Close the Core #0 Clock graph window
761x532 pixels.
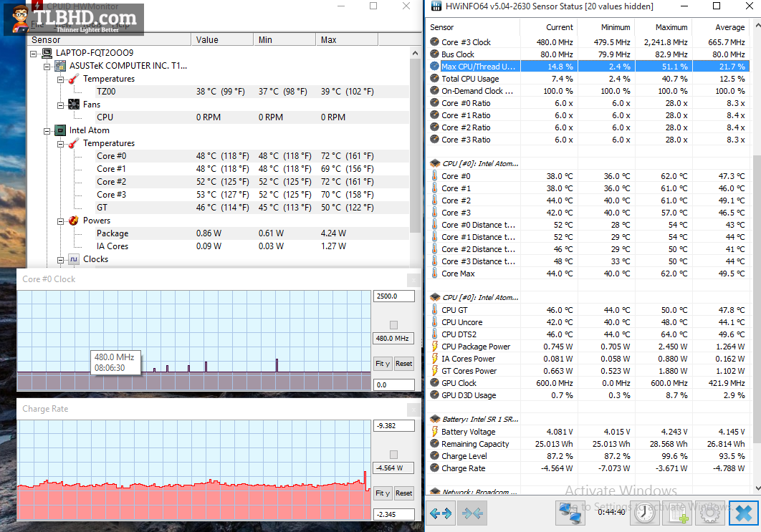[x=413, y=280]
